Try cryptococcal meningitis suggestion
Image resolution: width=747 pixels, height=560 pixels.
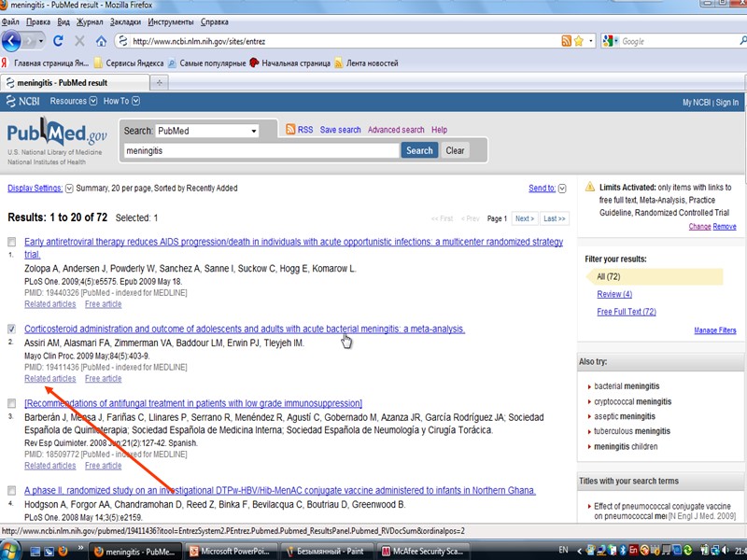(x=633, y=401)
